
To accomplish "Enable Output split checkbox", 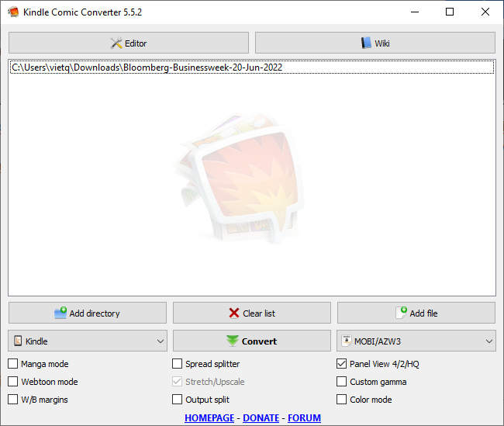I will tap(177, 400).
